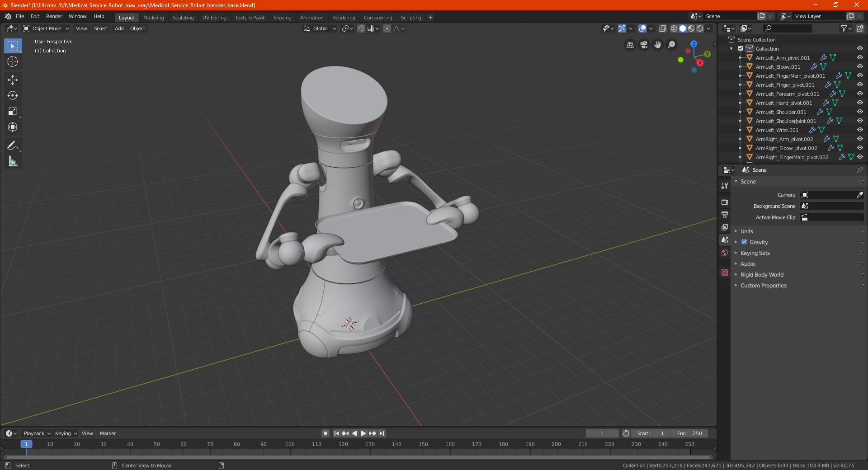Click the End frame 250 field
868x470 pixels.
pos(689,433)
